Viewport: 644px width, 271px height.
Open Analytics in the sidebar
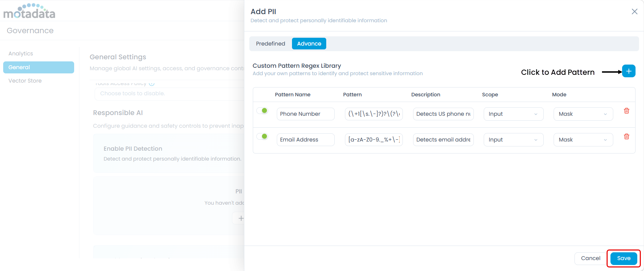(21, 54)
